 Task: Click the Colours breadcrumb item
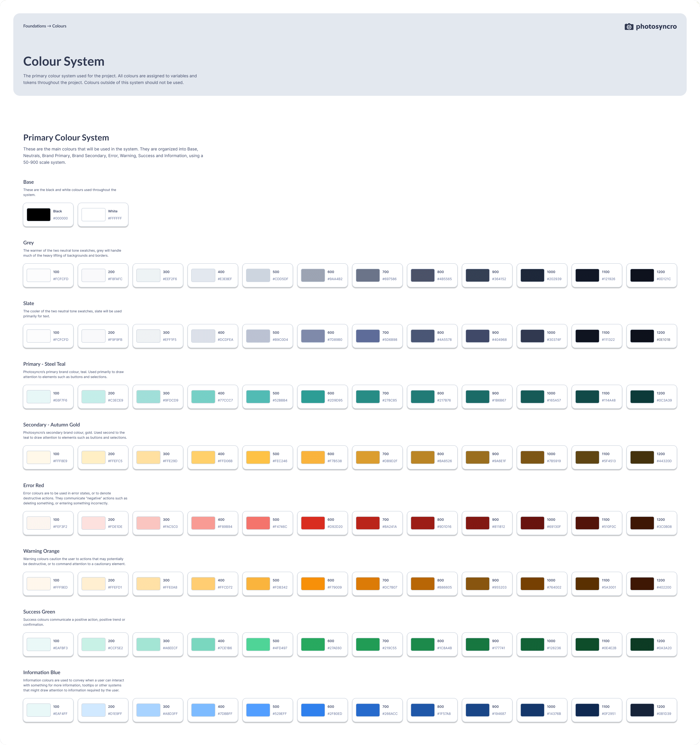[59, 26]
